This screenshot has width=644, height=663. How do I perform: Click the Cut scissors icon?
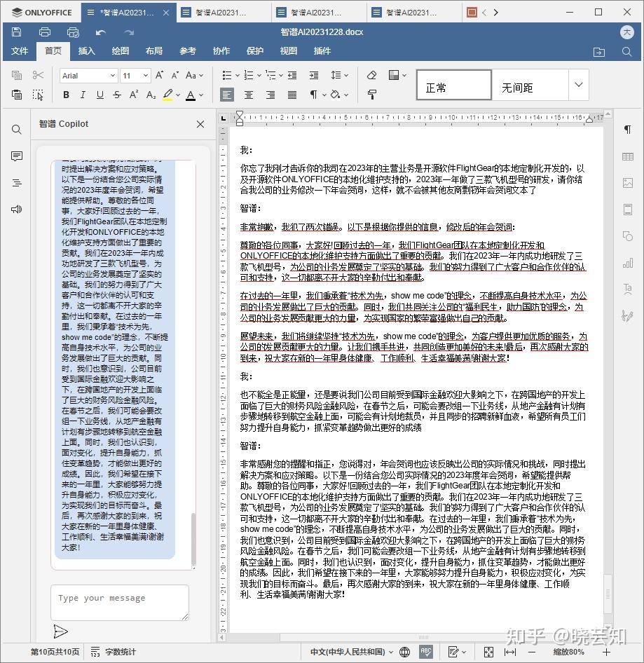38,75
